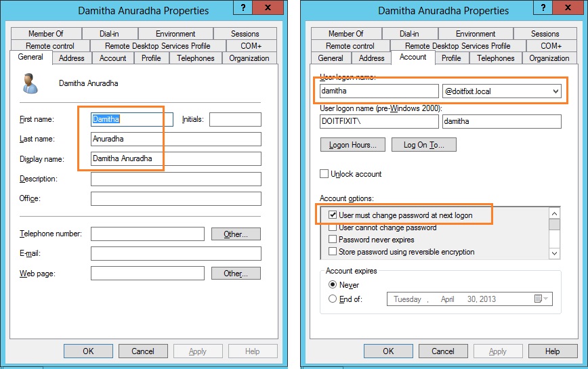Check Store password using reversible encryption

coord(333,251)
